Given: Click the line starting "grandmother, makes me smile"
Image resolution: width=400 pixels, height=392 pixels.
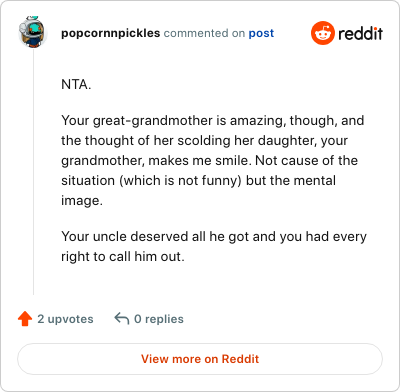Looking at the screenshot, I should (x=209, y=161).
